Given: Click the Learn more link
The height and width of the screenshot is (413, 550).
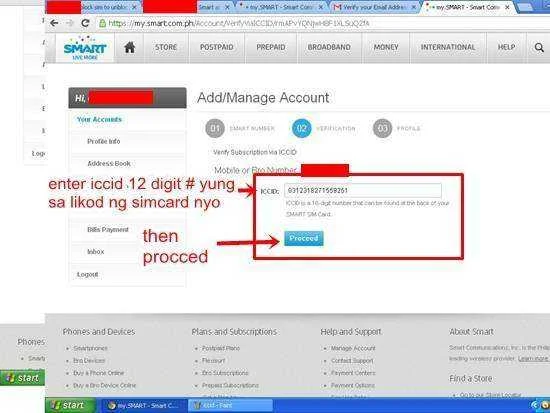Looking at the screenshot, I should tap(533, 359).
